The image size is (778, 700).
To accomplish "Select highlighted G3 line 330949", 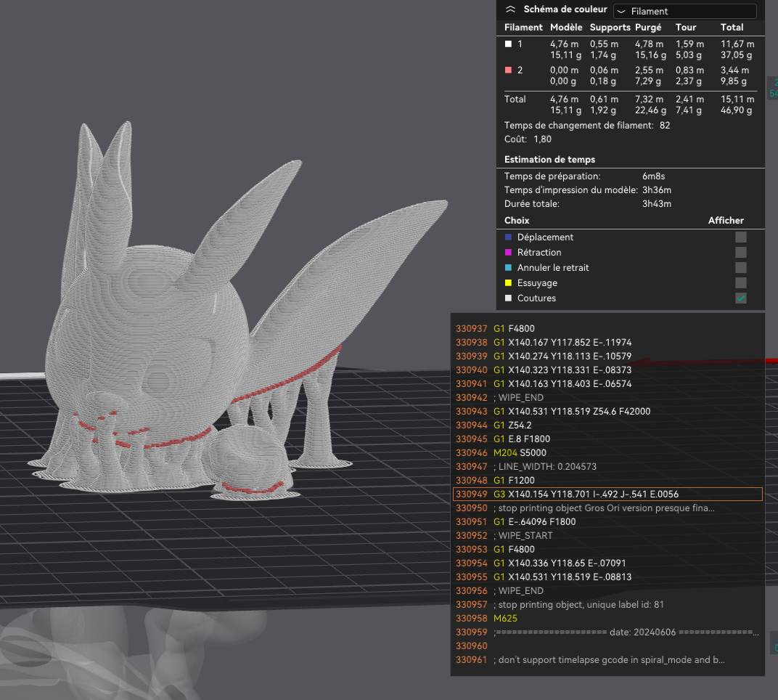I will tap(608, 495).
